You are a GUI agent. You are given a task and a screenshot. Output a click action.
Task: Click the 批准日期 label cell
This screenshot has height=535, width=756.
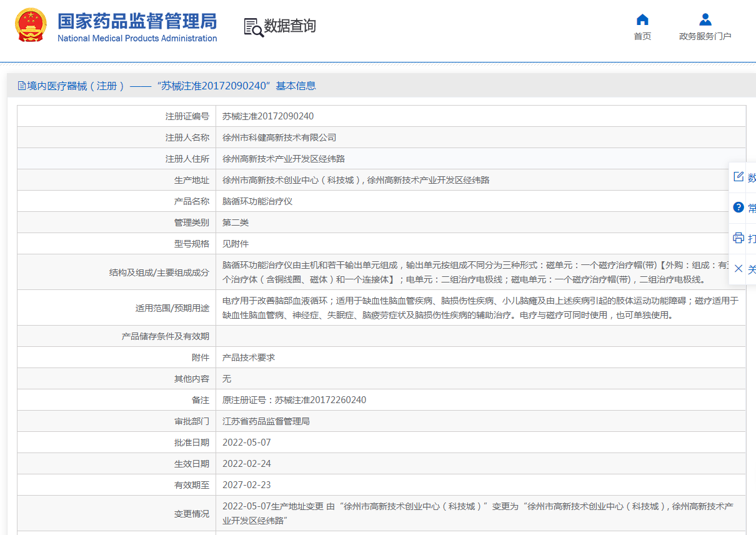point(116,442)
